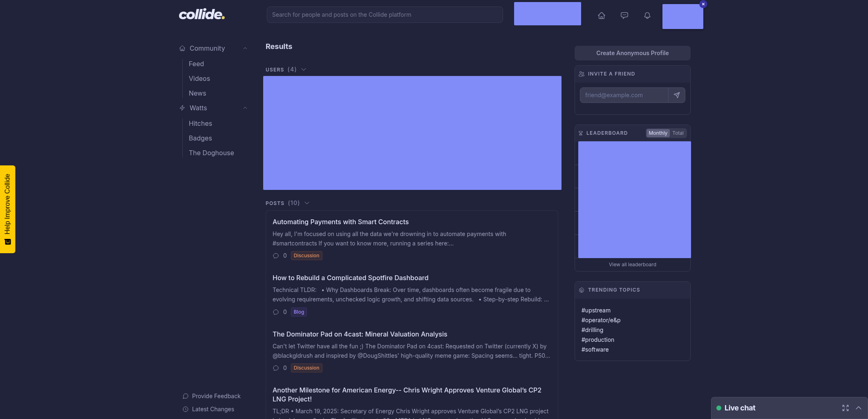
Task: Click the search people and posts field
Action: pyautogui.click(x=384, y=15)
